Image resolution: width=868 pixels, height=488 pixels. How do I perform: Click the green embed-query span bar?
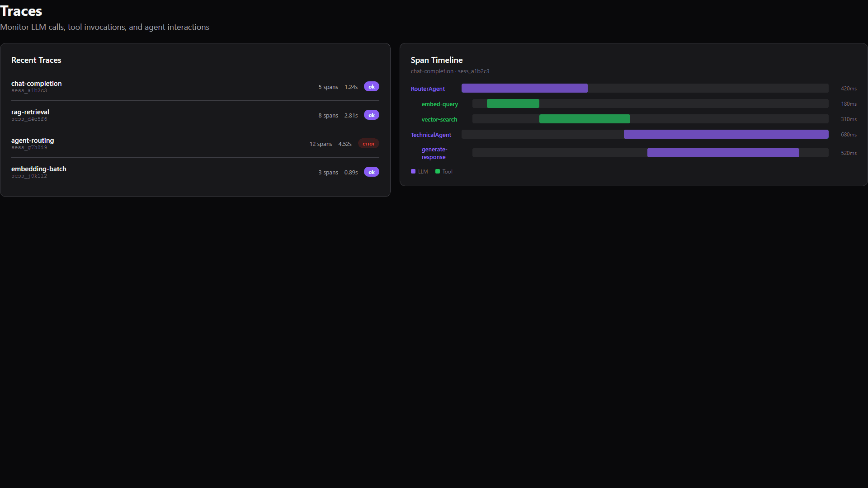pos(513,103)
